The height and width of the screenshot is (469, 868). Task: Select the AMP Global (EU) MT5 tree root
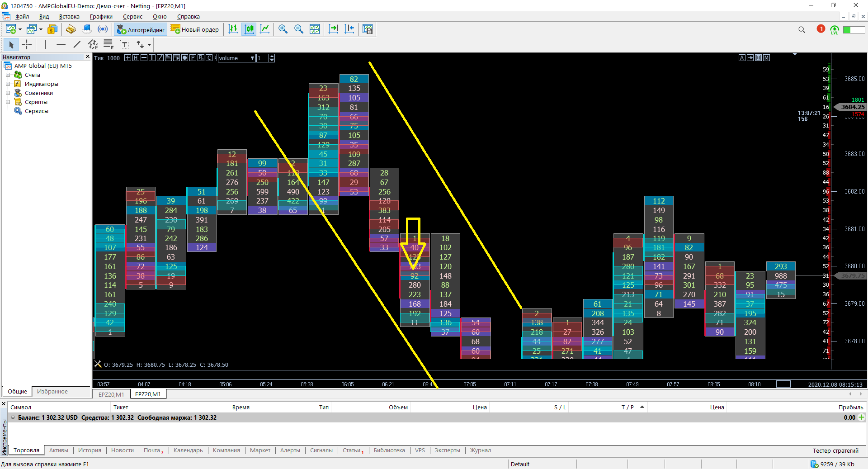[43, 66]
